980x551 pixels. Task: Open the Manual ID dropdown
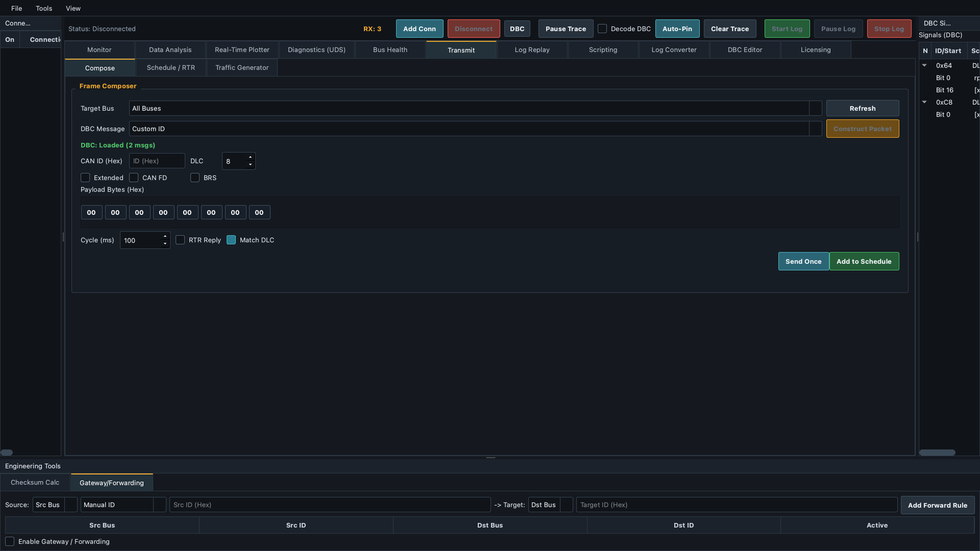click(123, 505)
